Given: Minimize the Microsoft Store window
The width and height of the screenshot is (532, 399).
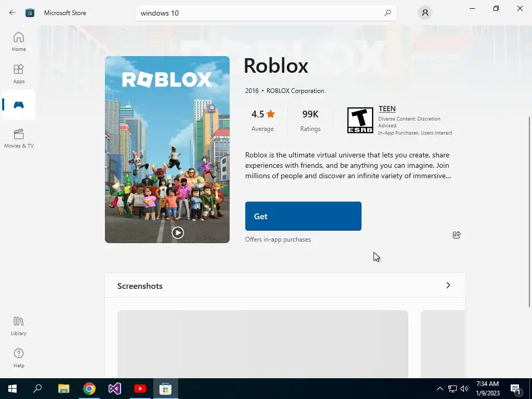Looking at the screenshot, I should (472, 8).
